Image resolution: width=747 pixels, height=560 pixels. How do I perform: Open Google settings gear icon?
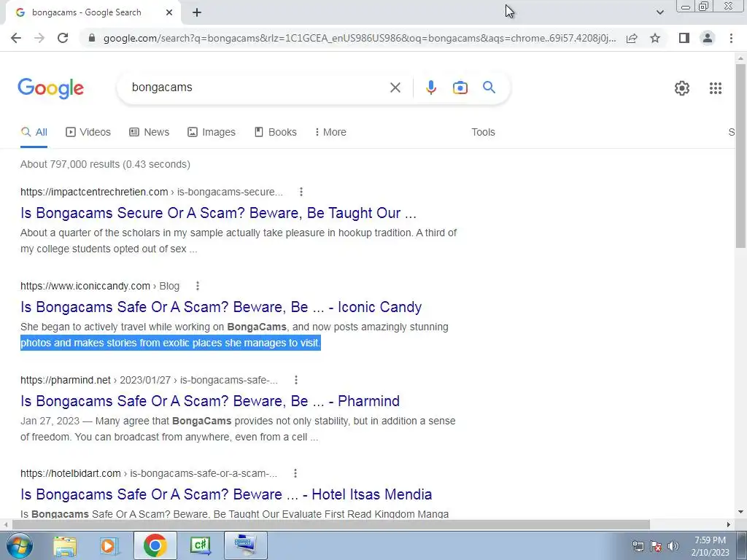click(682, 88)
